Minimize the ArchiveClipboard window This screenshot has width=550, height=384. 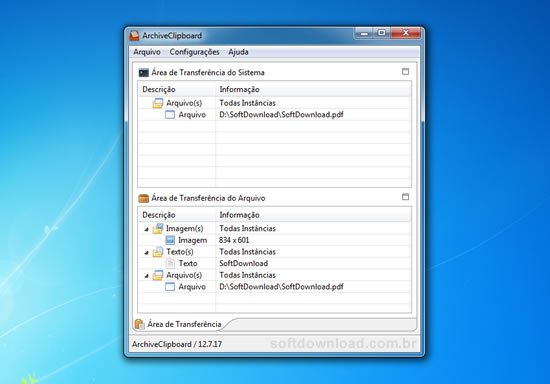pos(364,33)
